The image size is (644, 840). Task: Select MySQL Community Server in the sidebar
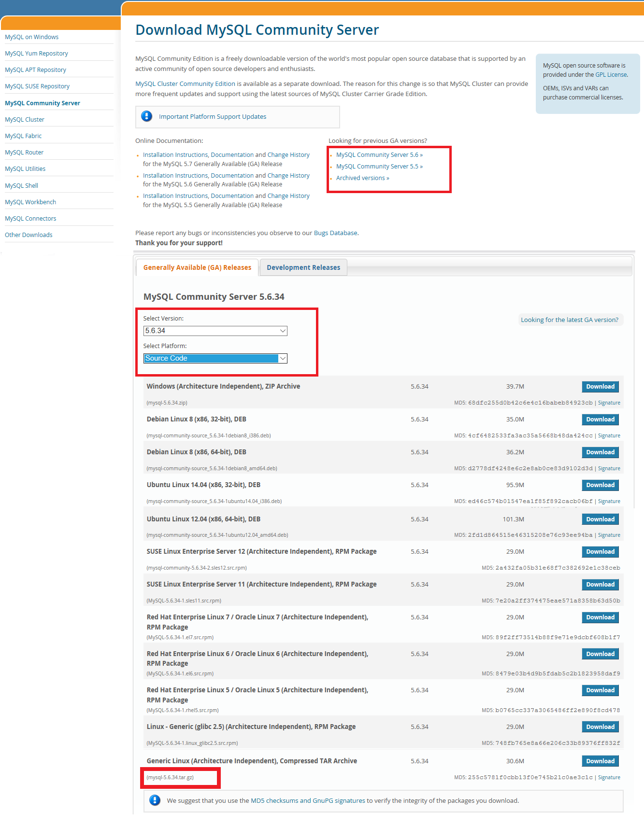(43, 103)
